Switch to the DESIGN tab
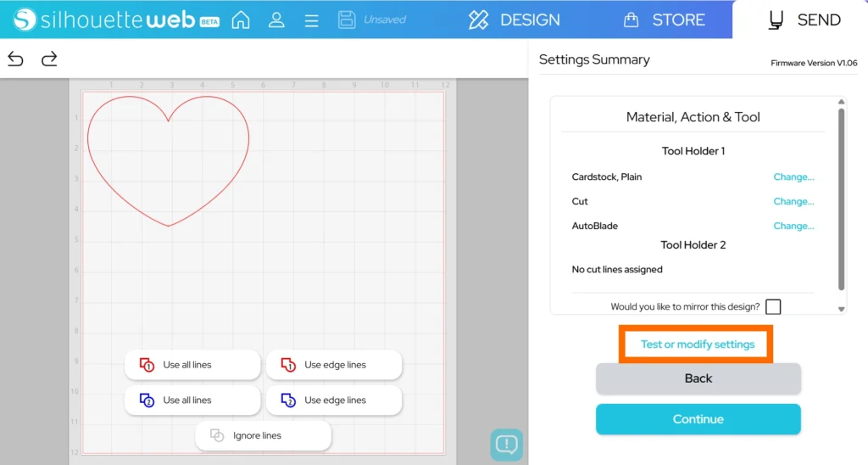The width and height of the screenshot is (868, 465). (514, 20)
